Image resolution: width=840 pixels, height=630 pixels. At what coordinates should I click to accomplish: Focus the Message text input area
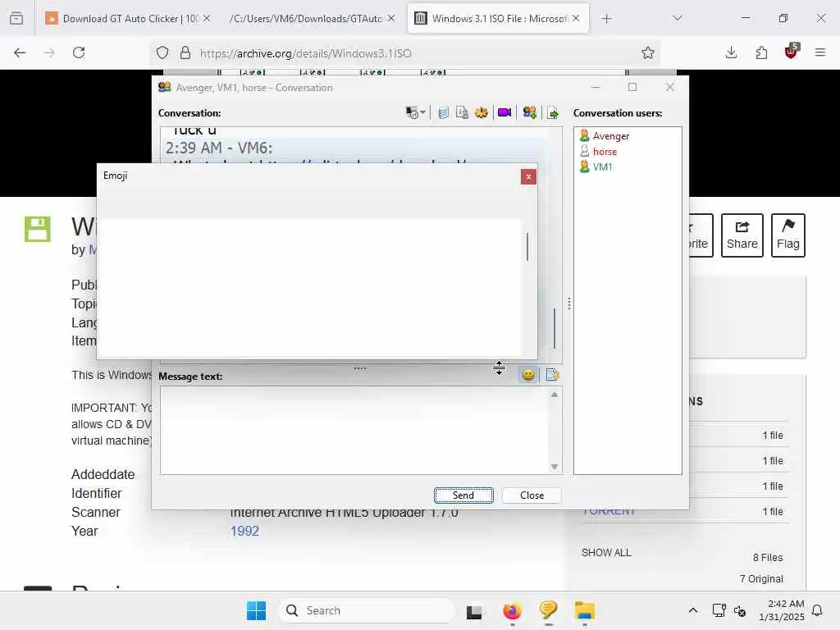(354, 431)
